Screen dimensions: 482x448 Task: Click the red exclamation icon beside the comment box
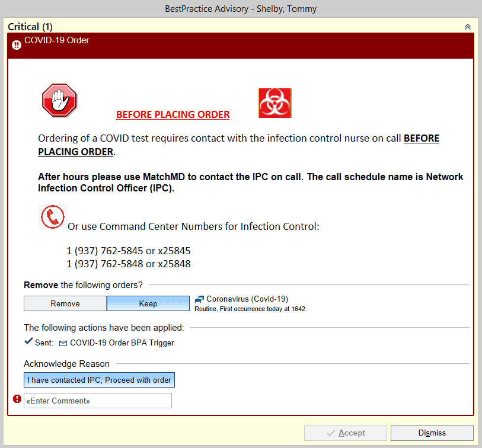(17, 399)
